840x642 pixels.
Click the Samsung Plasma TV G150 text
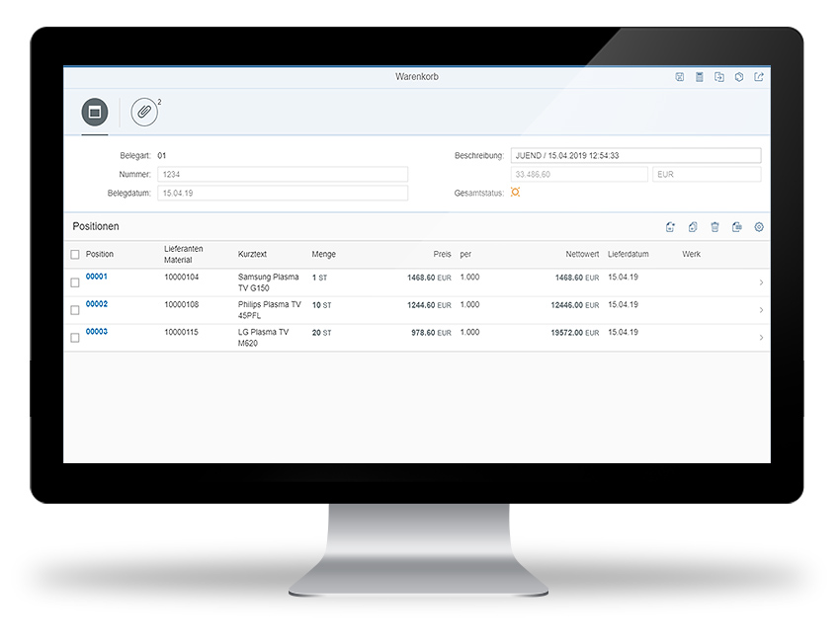(269, 282)
